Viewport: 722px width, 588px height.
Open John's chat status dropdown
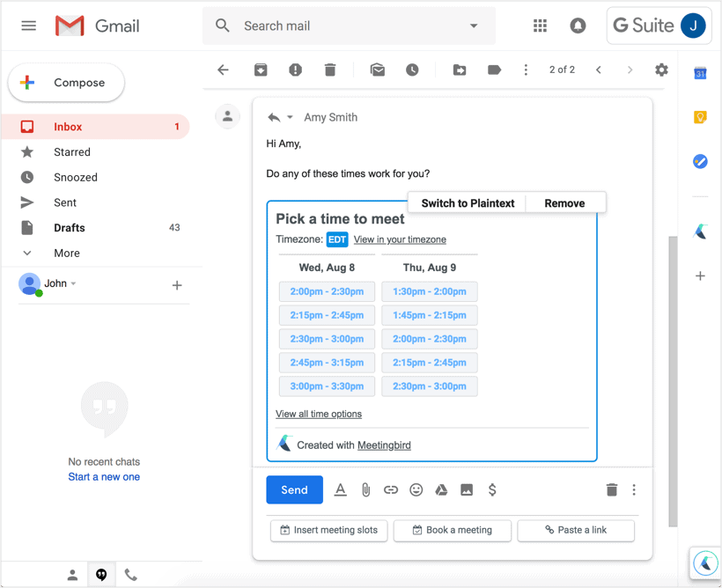pyautogui.click(x=74, y=283)
